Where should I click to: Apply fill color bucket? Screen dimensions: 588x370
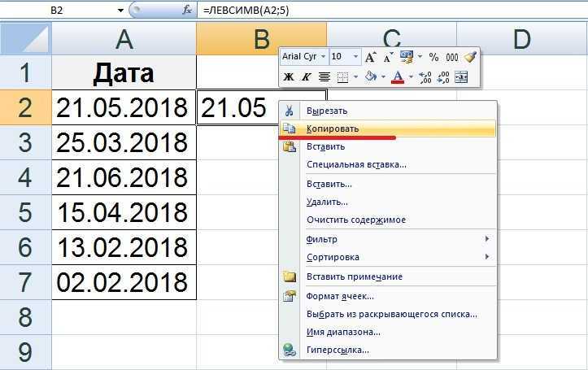click(x=371, y=77)
